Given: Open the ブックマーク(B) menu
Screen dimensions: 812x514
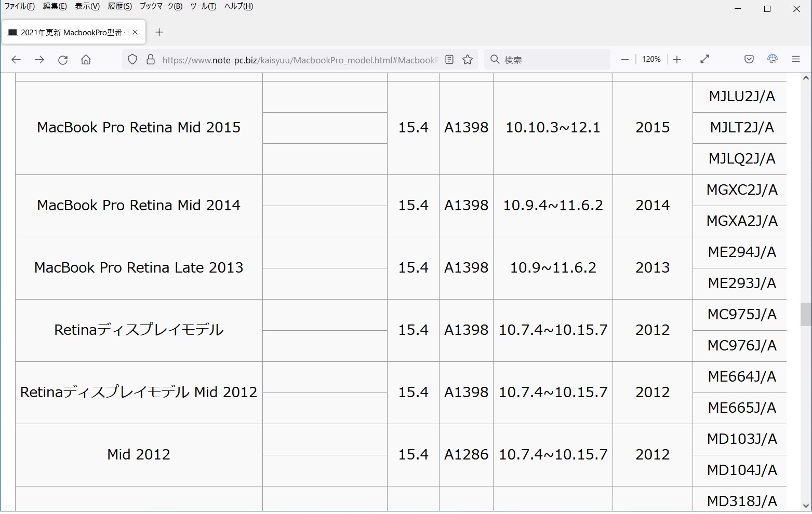Looking at the screenshot, I should pyautogui.click(x=161, y=6).
